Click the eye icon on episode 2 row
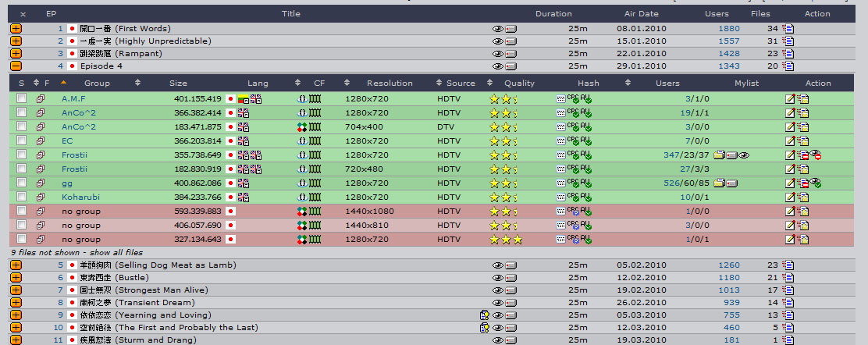The width and height of the screenshot is (868, 345). tap(497, 41)
